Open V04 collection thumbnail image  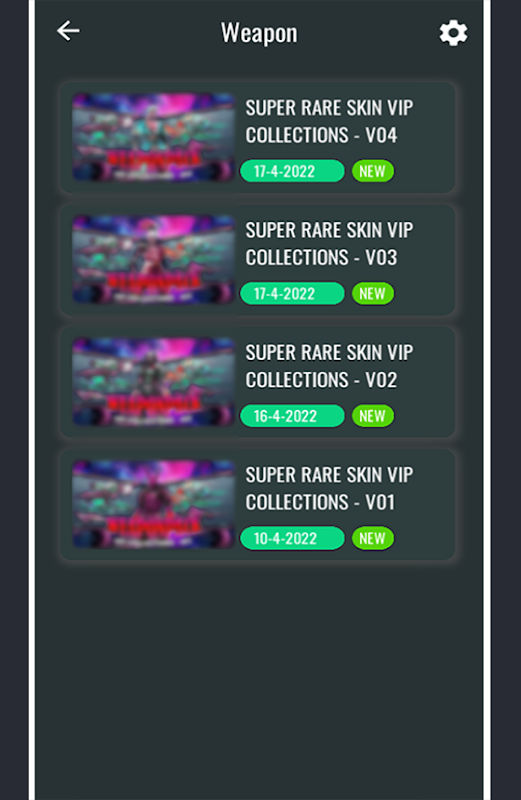tap(154, 137)
